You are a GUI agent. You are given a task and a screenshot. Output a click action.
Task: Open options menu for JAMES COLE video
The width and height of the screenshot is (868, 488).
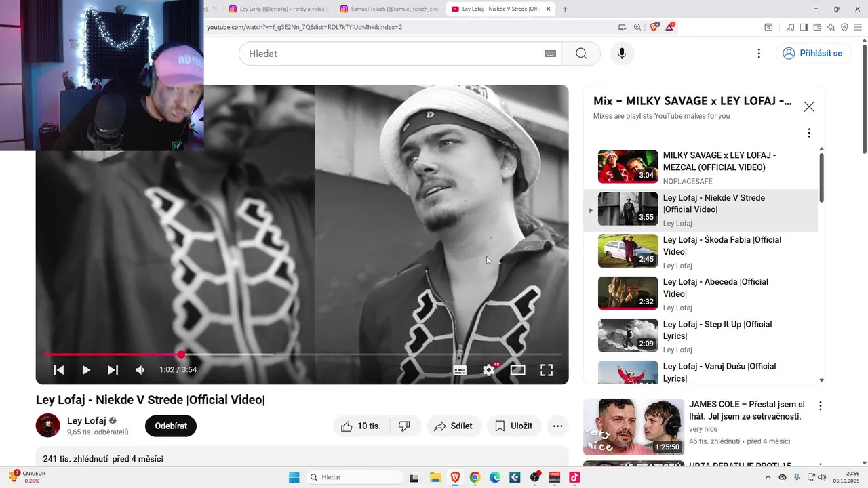coord(820,406)
